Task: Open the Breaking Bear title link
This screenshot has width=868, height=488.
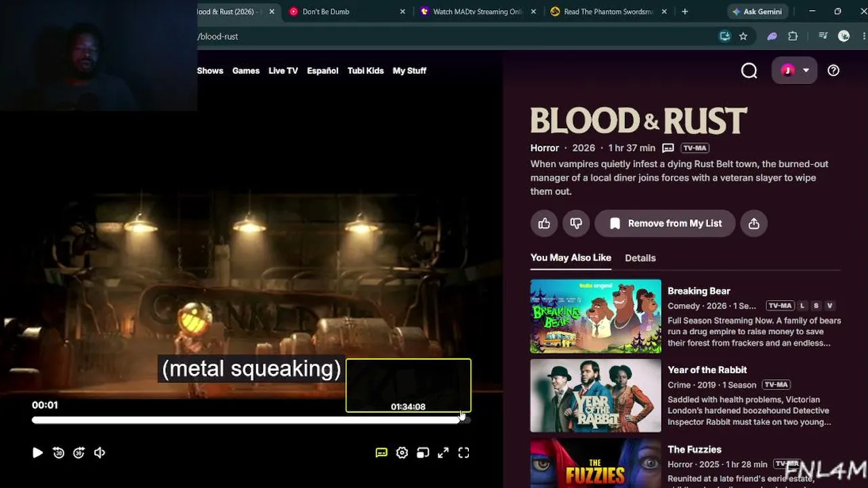Action: [699, 291]
